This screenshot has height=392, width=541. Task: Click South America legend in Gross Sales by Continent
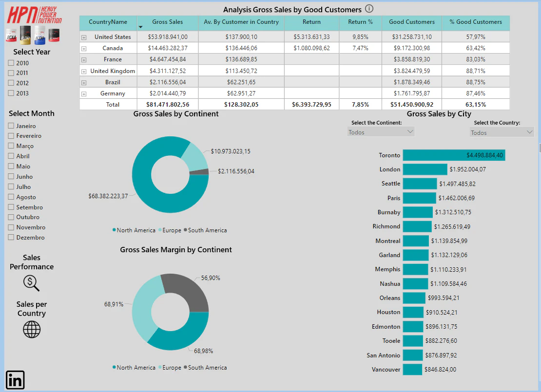pos(206,230)
